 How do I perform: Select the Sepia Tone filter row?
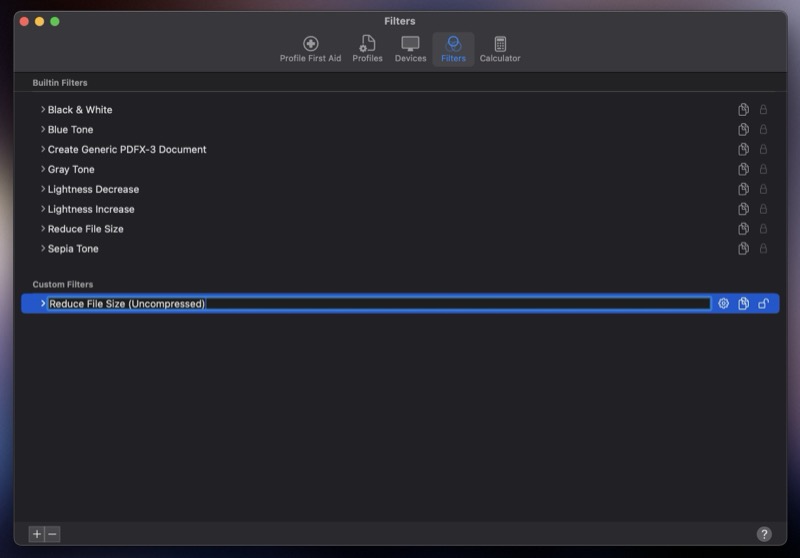click(400, 248)
